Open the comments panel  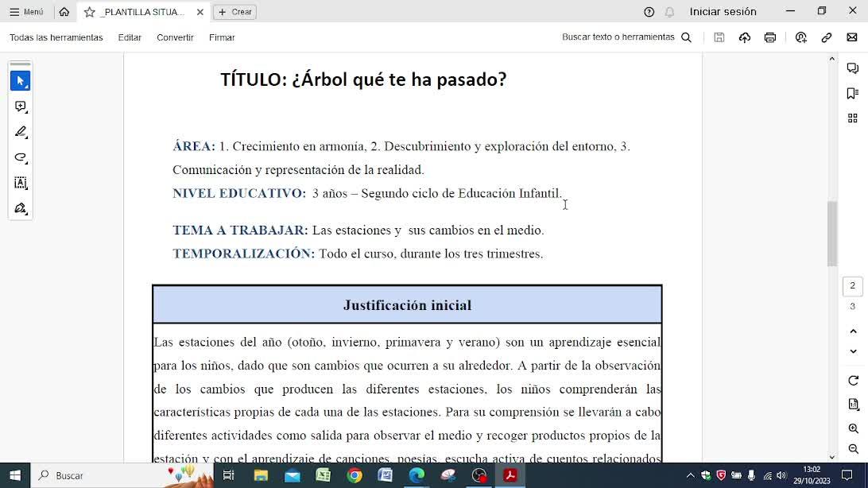pos(852,68)
